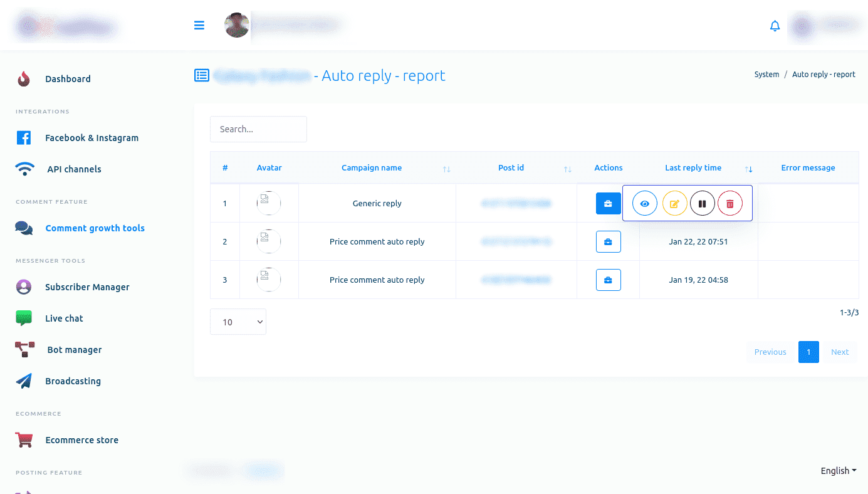Sort table by Last reply time
Image resolution: width=868 pixels, height=494 pixels.
(748, 169)
